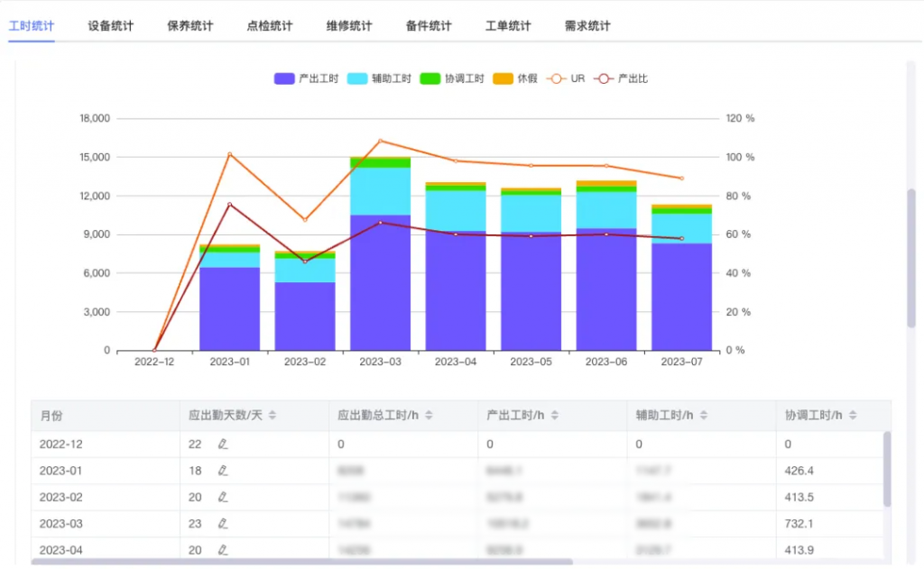Edit attendance days for 2023-03 row

223,524
